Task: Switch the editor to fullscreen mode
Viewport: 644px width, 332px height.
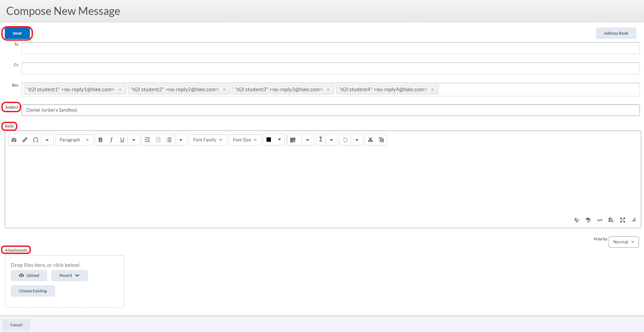Action: (623, 220)
